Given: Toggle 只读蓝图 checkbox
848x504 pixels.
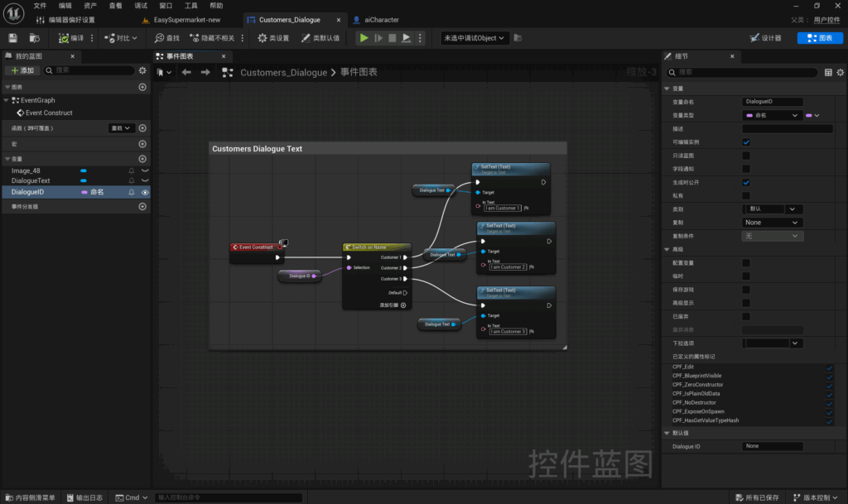Looking at the screenshot, I should 746,156.
